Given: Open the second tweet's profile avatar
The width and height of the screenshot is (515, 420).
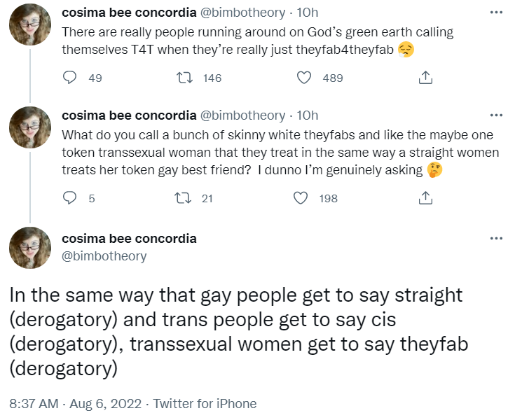Looking at the screenshot, I should pos(30,127).
